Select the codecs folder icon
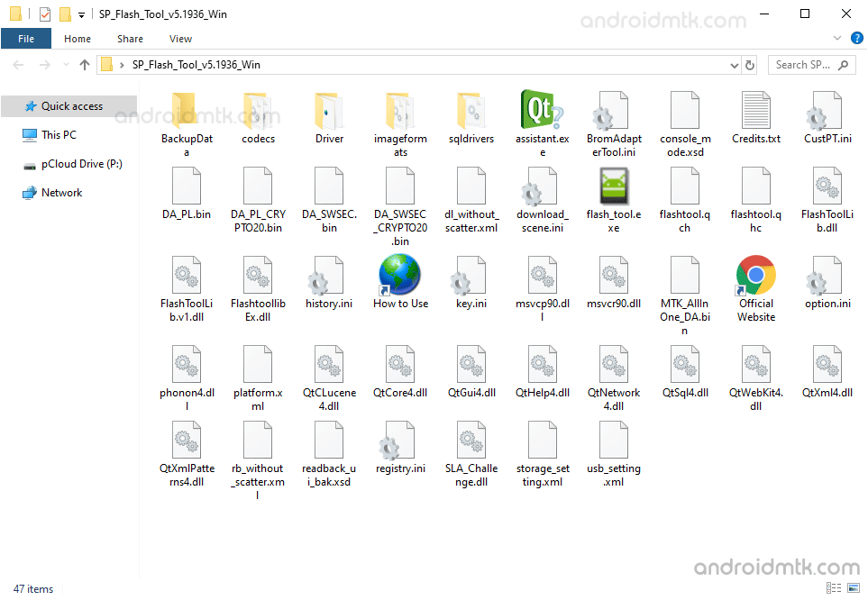 (x=258, y=111)
